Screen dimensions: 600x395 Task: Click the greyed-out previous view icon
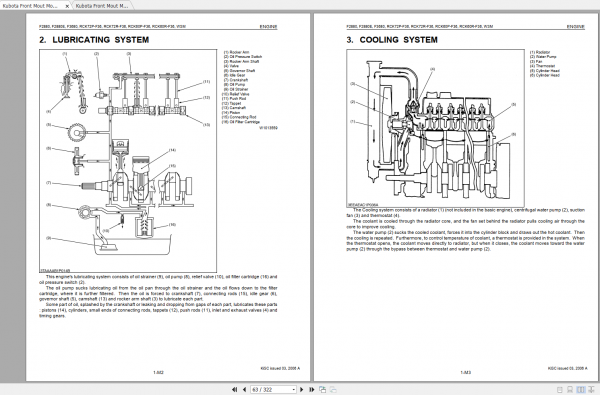click(x=333, y=390)
